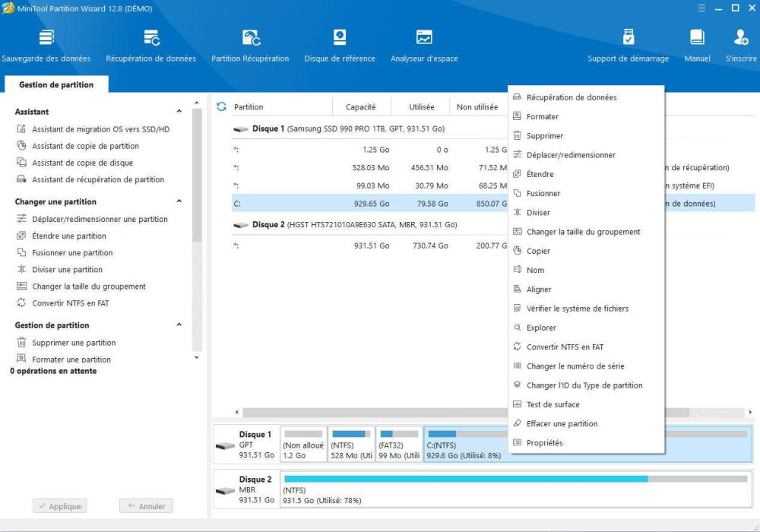Screen dimensions: 760x532
Task: Start Disque de référence benchmark
Action: coord(340,46)
